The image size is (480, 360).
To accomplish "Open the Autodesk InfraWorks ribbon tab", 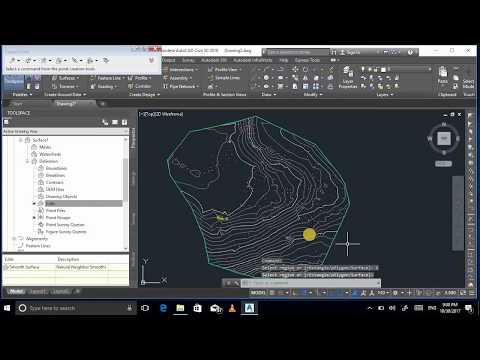I will 252,60.
